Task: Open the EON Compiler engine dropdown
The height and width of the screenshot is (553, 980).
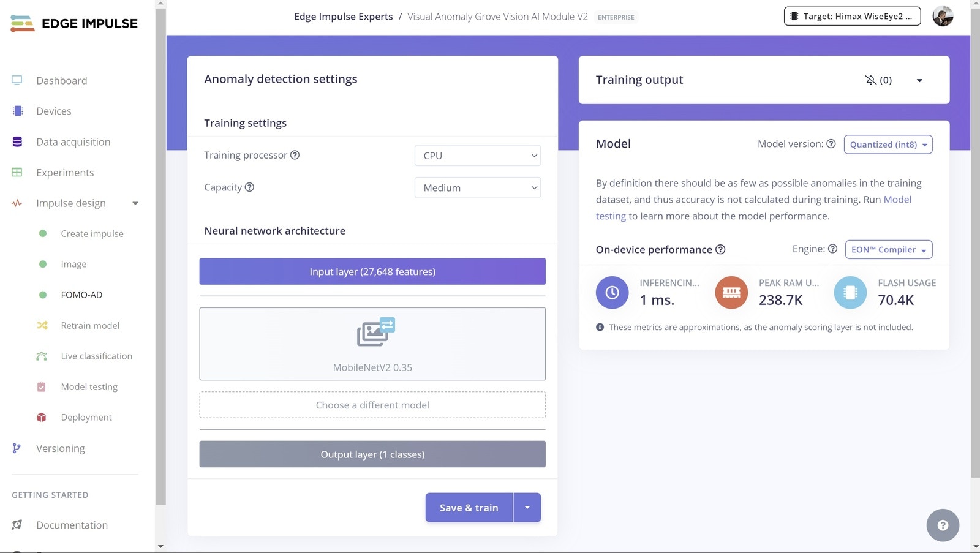Action: pyautogui.click(x=889, y=249)
